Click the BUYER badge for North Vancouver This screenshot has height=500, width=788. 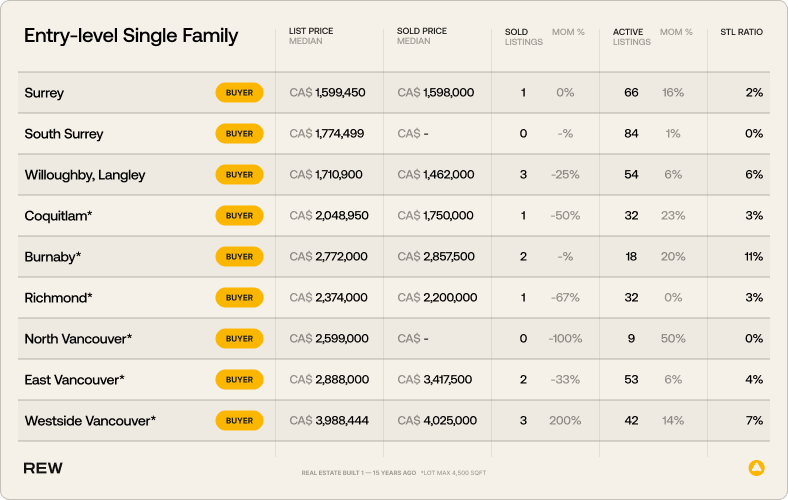[239, 339]
